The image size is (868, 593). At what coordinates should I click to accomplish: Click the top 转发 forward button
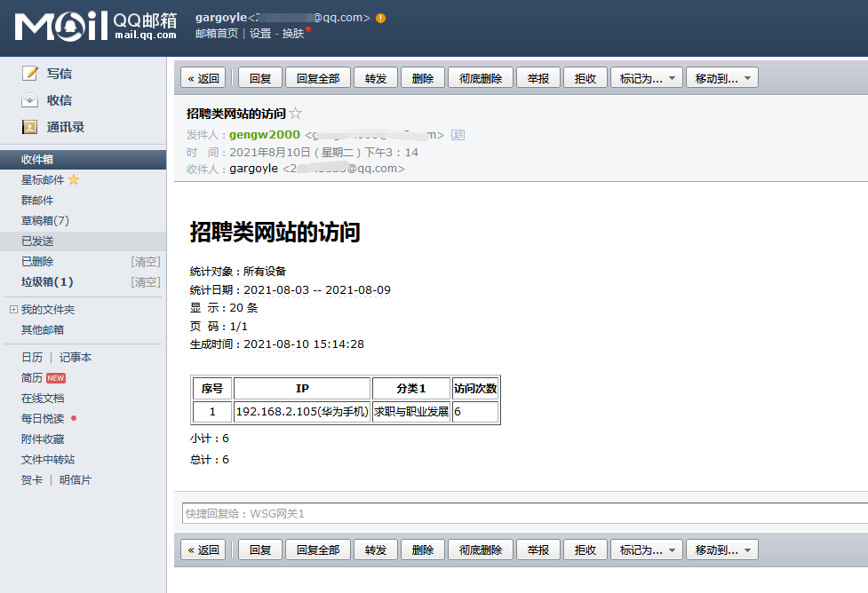[376, 78]
